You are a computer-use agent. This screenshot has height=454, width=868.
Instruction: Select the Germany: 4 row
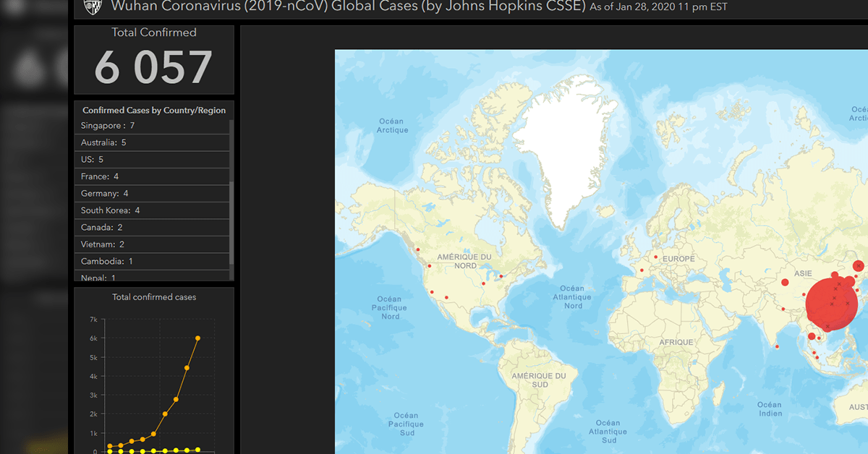click(152, 194)
